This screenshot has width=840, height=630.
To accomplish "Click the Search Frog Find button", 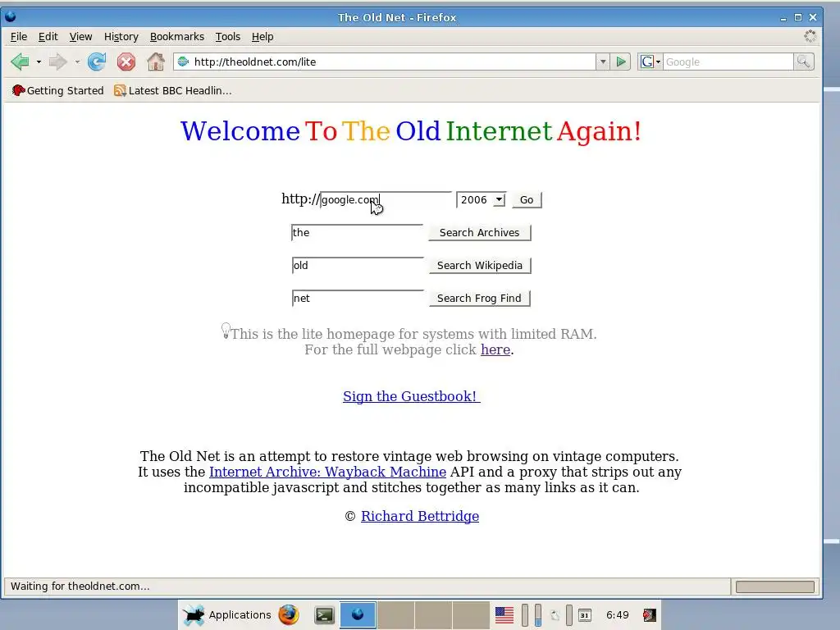I will click(479, 299).
